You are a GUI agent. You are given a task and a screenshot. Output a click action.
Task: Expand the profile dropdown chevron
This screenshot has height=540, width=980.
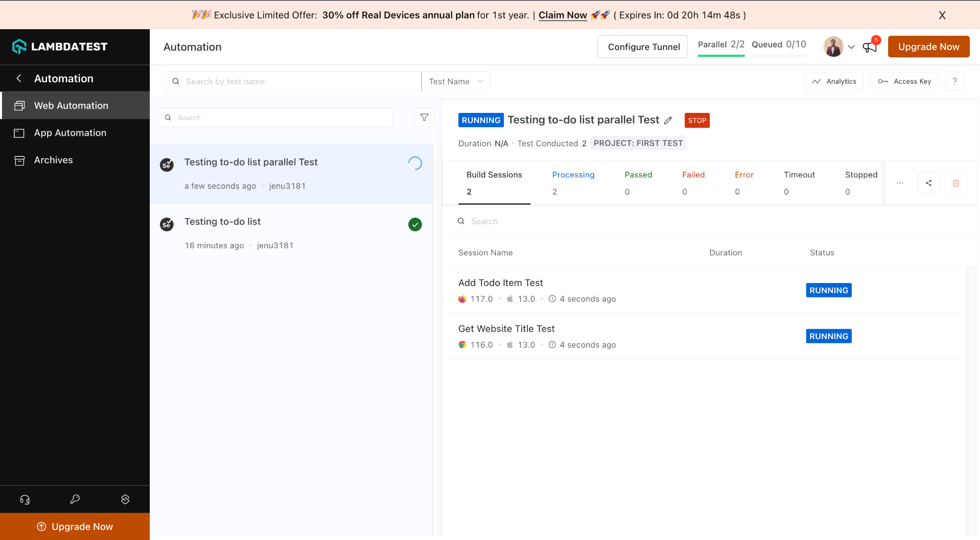851,47
